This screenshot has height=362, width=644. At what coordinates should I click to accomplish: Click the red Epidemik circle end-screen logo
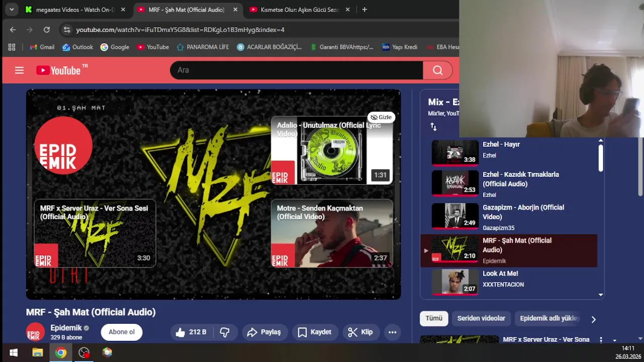(63, 146)
